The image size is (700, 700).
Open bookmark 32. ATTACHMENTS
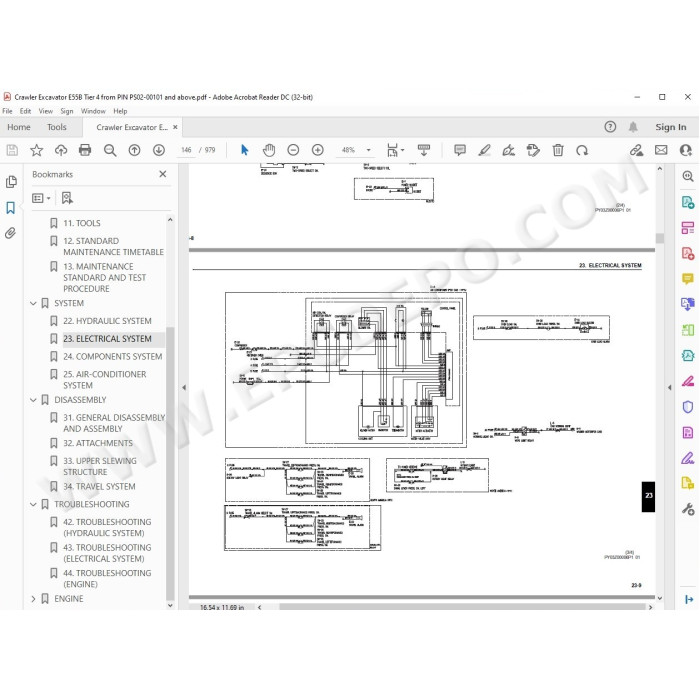[98, 443]
